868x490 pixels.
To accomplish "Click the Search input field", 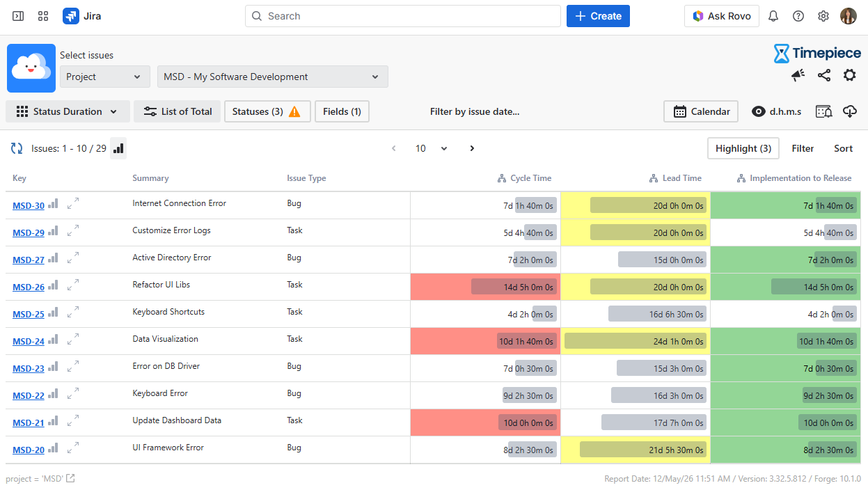I will [402, 16].
